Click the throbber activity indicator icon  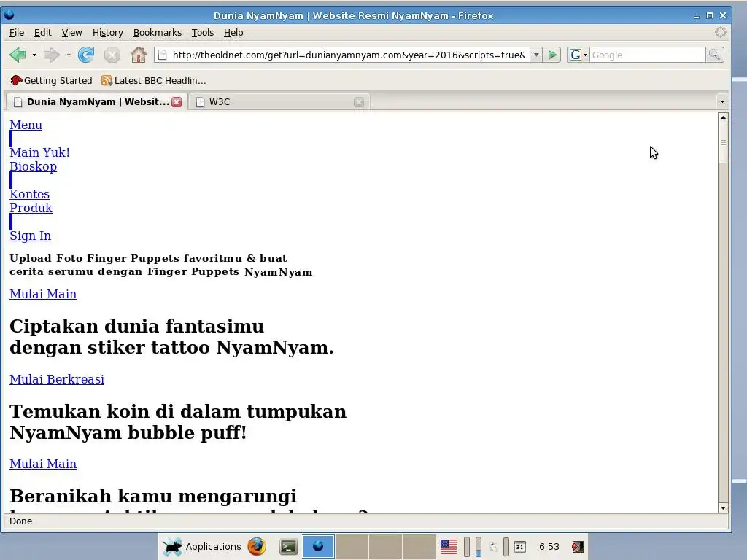(720, 32)
